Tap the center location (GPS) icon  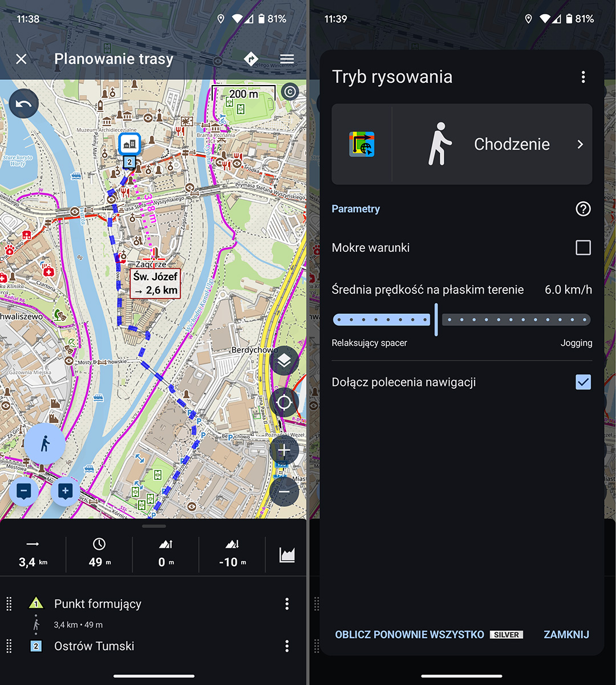(283, 402)
